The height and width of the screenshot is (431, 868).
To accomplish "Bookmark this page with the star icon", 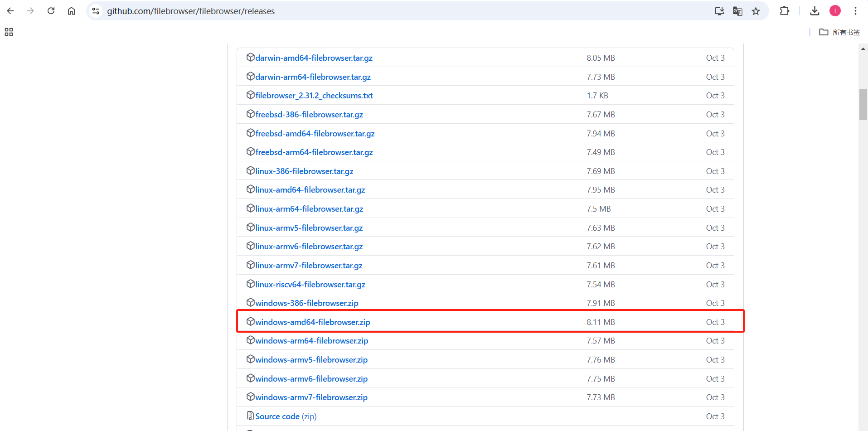I will [756, 11].
